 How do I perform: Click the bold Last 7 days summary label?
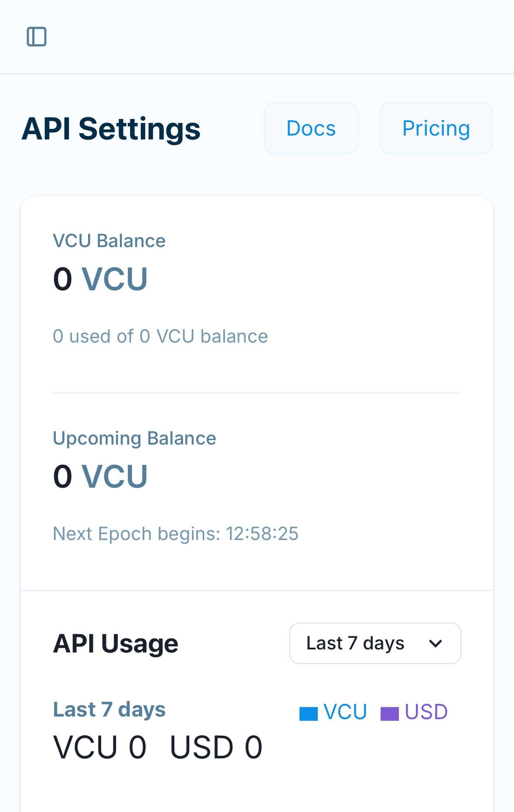click(x=109, y=710)
